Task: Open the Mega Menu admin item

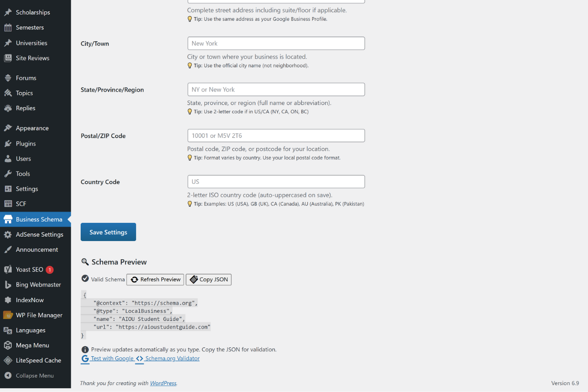Action: [x=32, y=345]
